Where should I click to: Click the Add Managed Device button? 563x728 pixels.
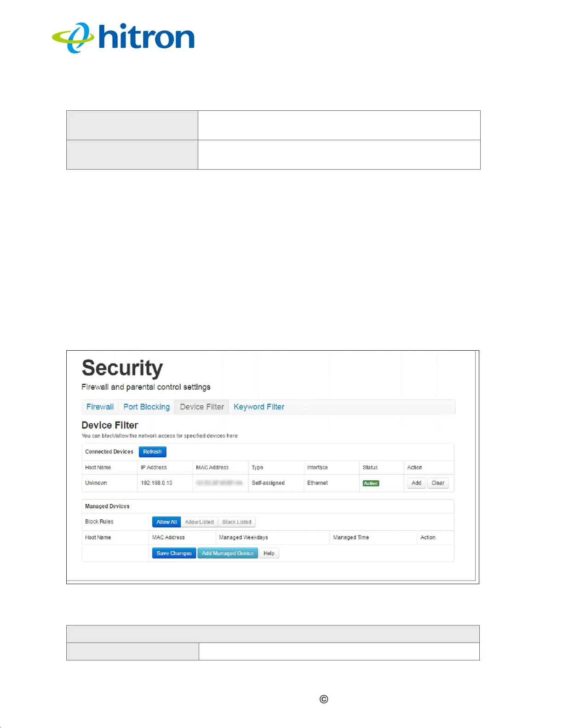(228, 553)
